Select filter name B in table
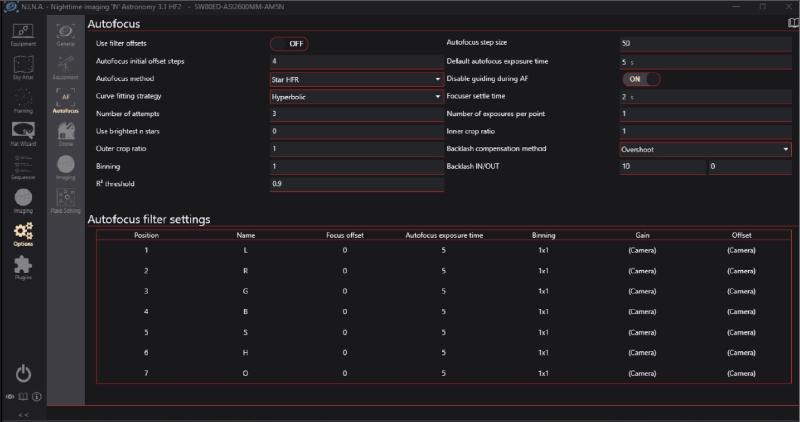800x422 pixels. tap(245, 312)
